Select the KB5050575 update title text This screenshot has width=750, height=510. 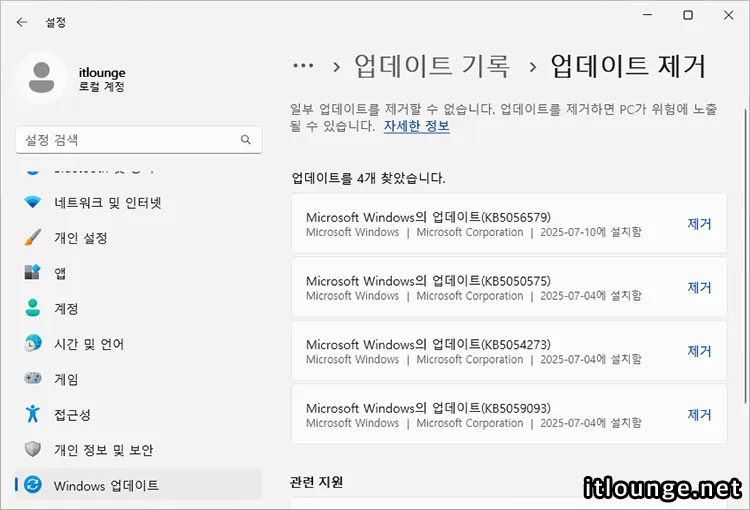(x=428, y=281)
